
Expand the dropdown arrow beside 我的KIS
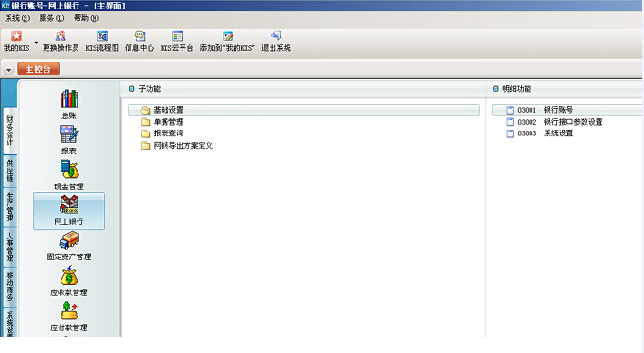coord(36,43)
